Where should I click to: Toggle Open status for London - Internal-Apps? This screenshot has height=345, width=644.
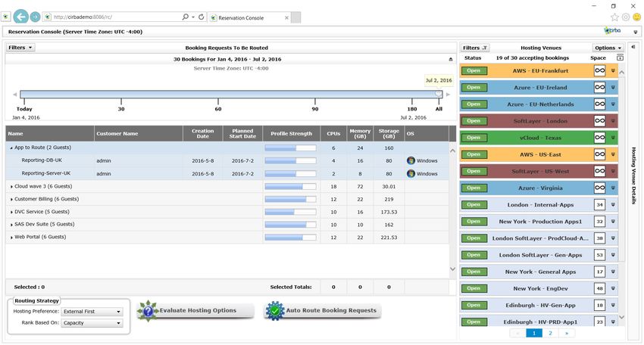(x=474, y=205)
